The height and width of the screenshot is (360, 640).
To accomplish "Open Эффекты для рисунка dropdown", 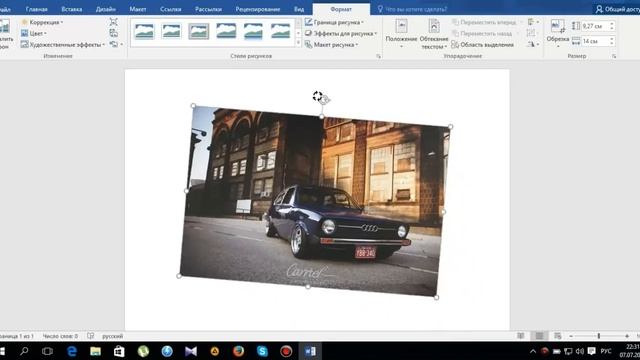I will point(341,33).
